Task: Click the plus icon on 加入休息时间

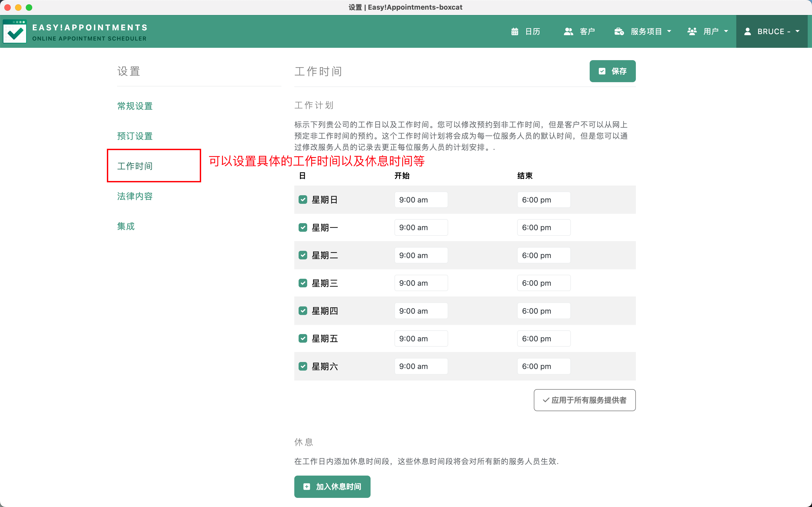Action: coord(306,487)
